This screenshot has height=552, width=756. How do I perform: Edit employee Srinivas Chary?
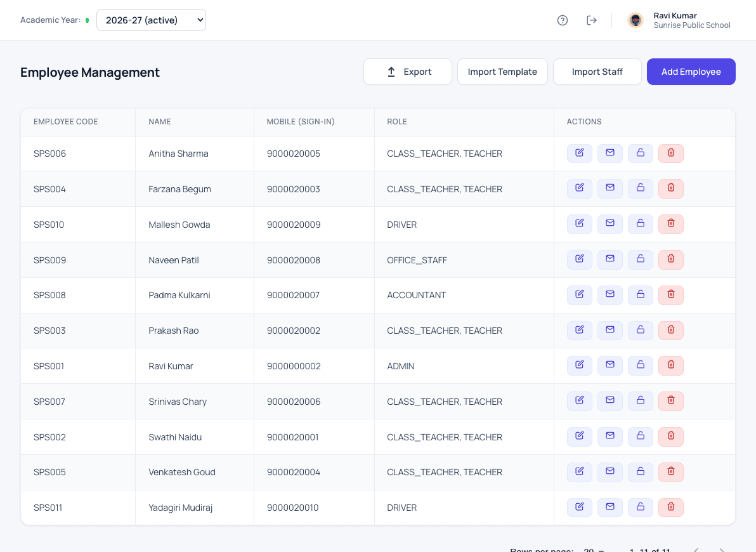580,401
